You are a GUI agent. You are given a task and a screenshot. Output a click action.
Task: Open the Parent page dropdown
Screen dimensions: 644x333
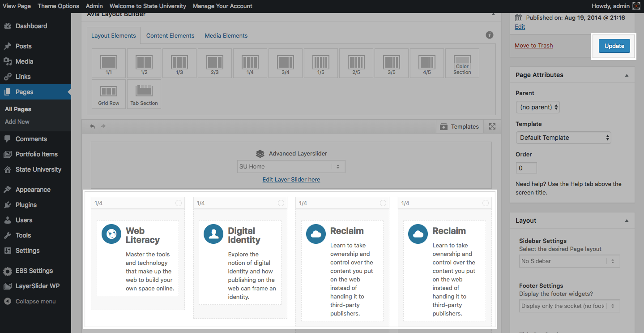[x=537, y=107]
